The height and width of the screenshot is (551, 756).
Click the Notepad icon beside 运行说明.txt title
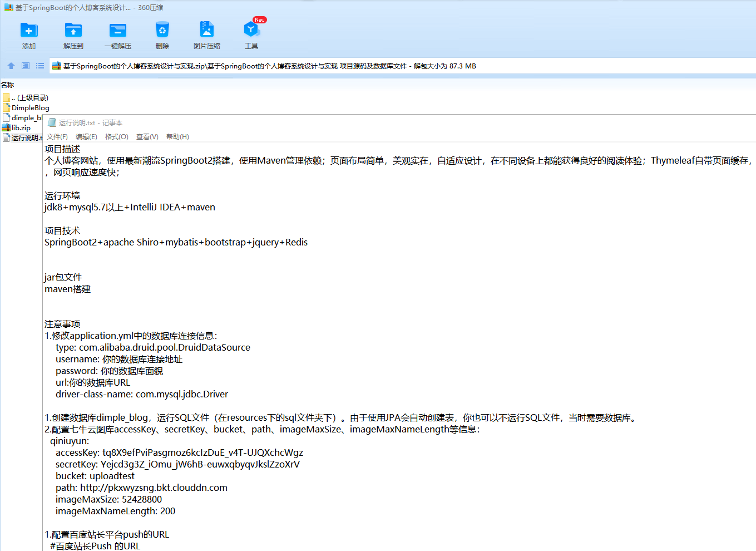point(52,122)
